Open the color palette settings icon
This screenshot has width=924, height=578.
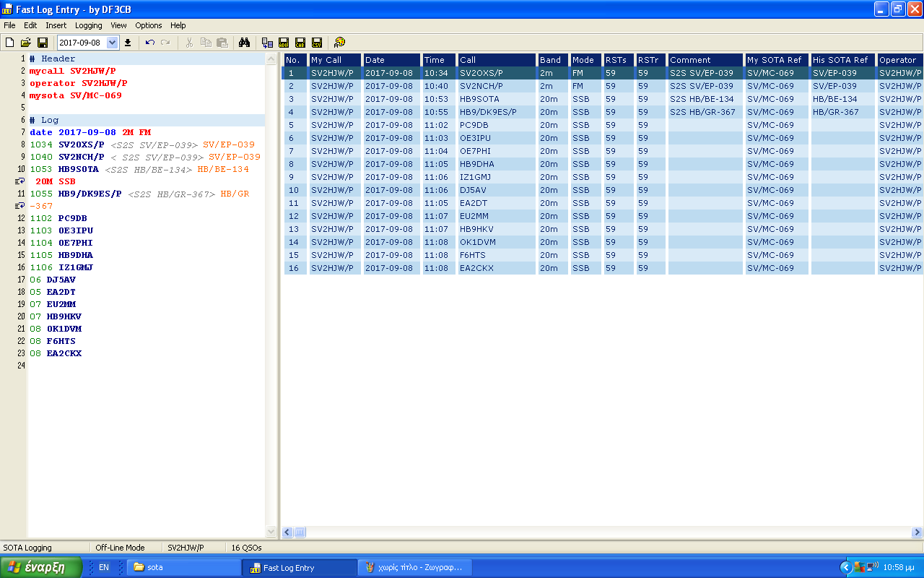(x=339, y=43)
